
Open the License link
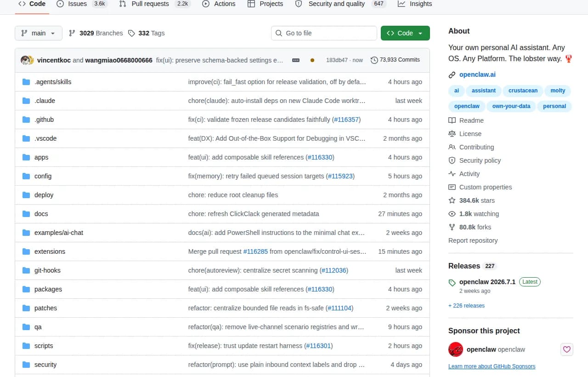click(x=465, y=134)
